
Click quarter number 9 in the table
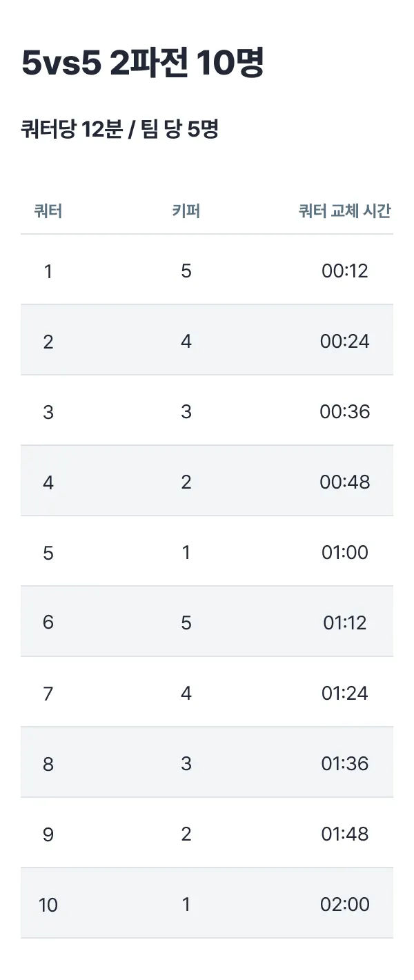coord(48,834)
